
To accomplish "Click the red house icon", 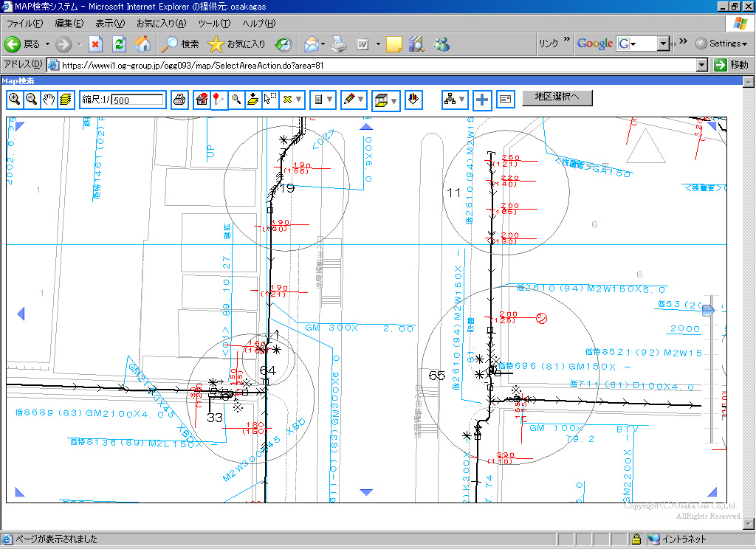I will (x=202, y=100).
